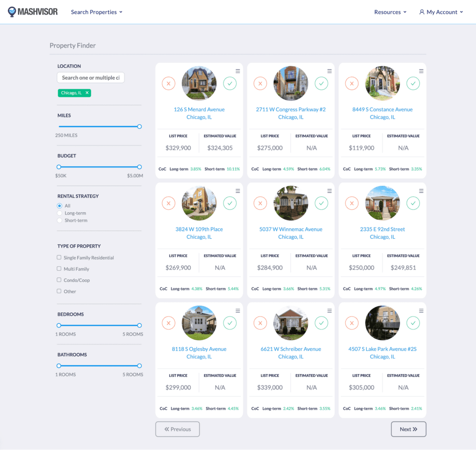
Task: Open the Search Properties dropdown
Action: (x=96, y=12)
